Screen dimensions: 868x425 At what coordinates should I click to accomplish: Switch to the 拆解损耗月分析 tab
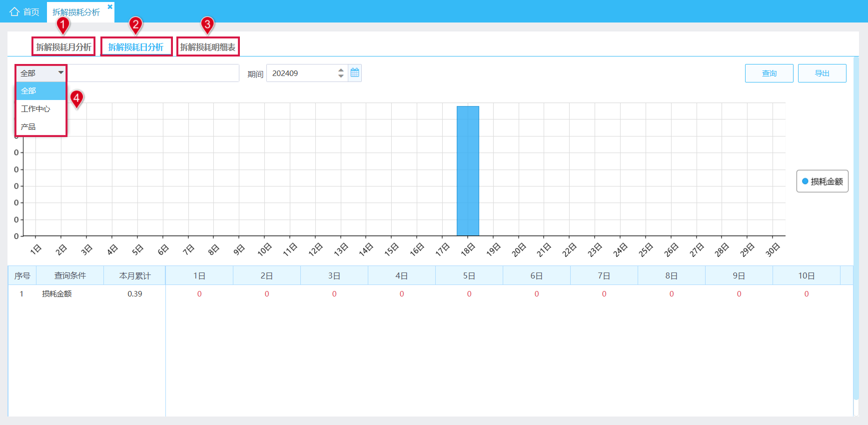pyautogui.click(x=63, y=47)
